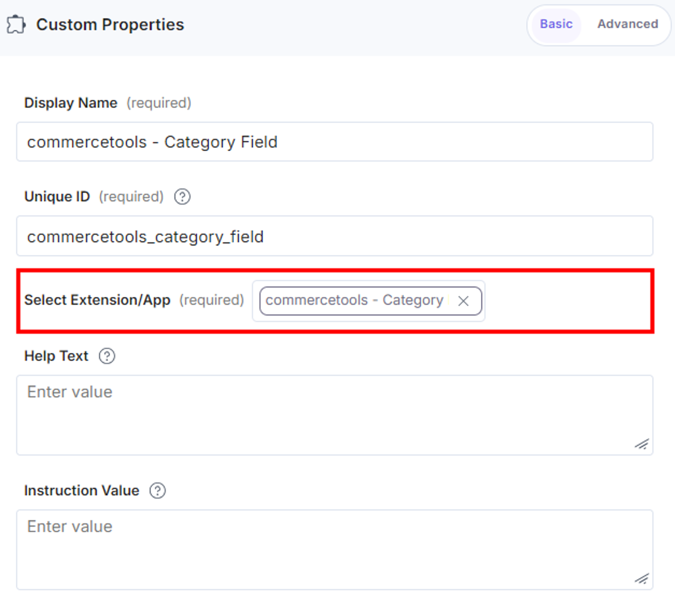Click the commercetools - Category chip
The image size is (675, 616).
pyautogui.click(x=371, y=301)
